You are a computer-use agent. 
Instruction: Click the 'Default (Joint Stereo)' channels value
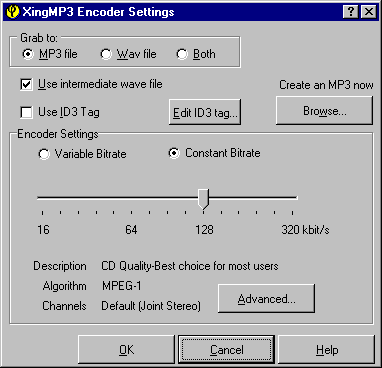click(x=151, y=306)
